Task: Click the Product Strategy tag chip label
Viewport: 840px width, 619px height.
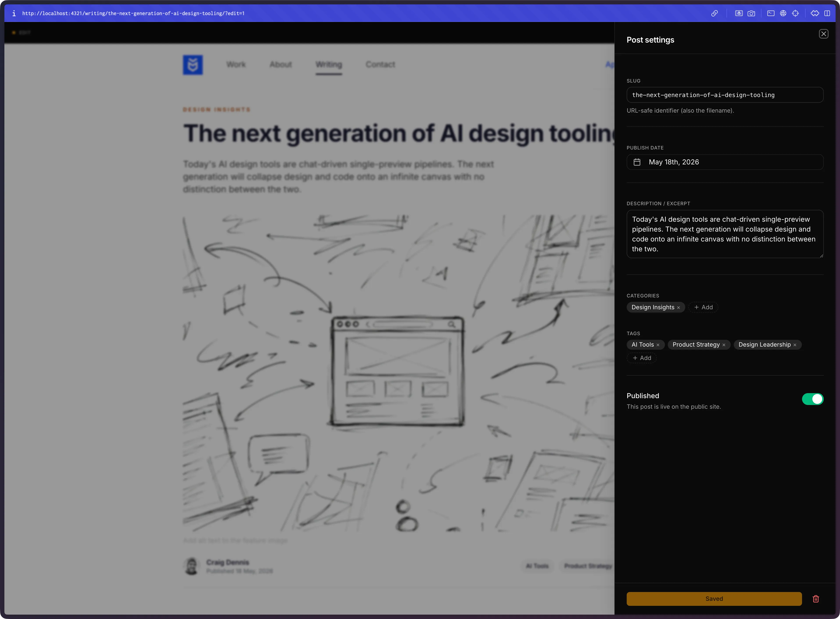Action: click(696, 345)
